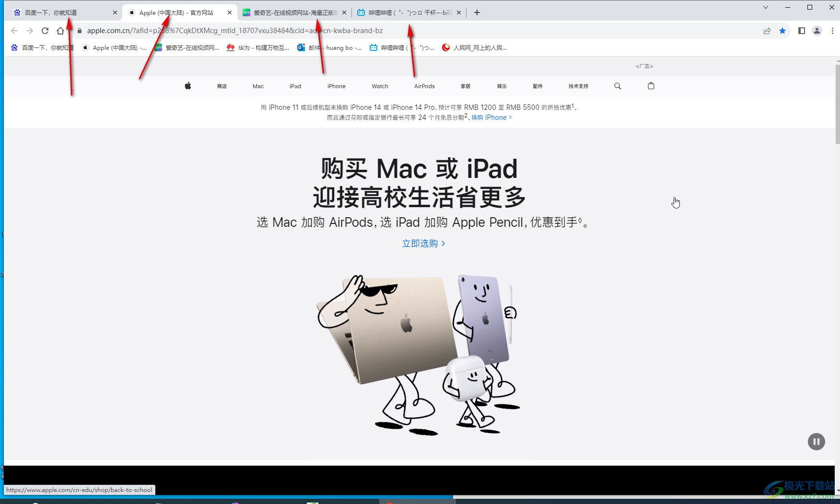Close the Apple tab
The image size is (840, 504).
(230, 12)
